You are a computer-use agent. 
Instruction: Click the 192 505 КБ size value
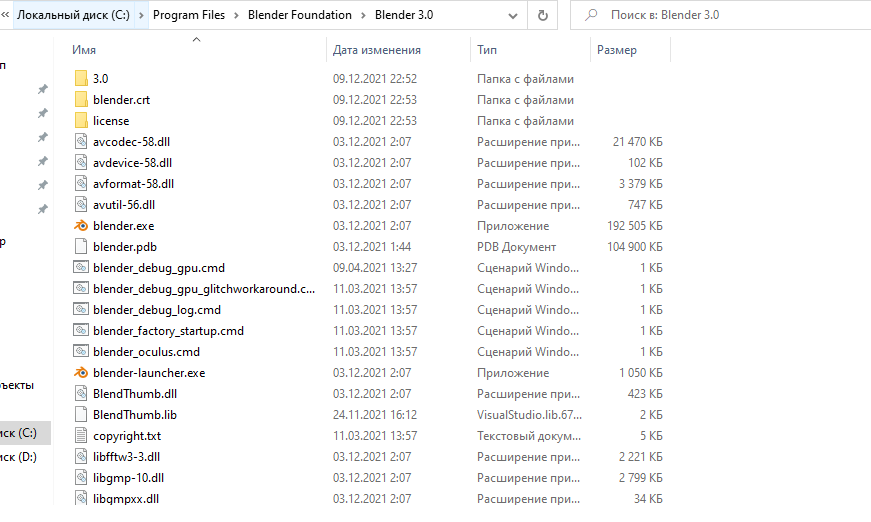click(635, 226)
